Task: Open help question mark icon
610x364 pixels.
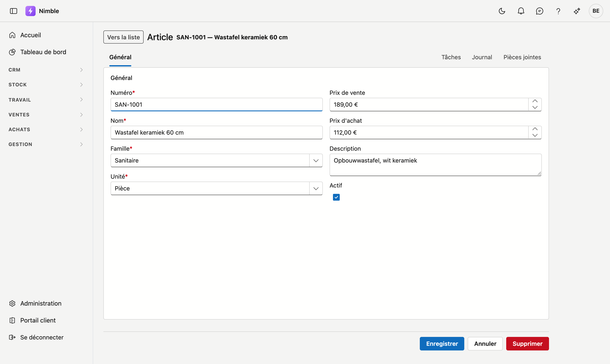Action: click(558, 11)
